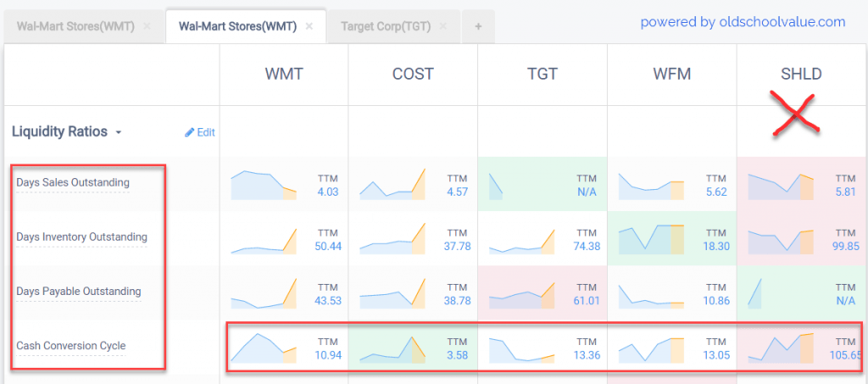Click COST Days Sales Outstanding value 4.57

(x=457, y=192)
